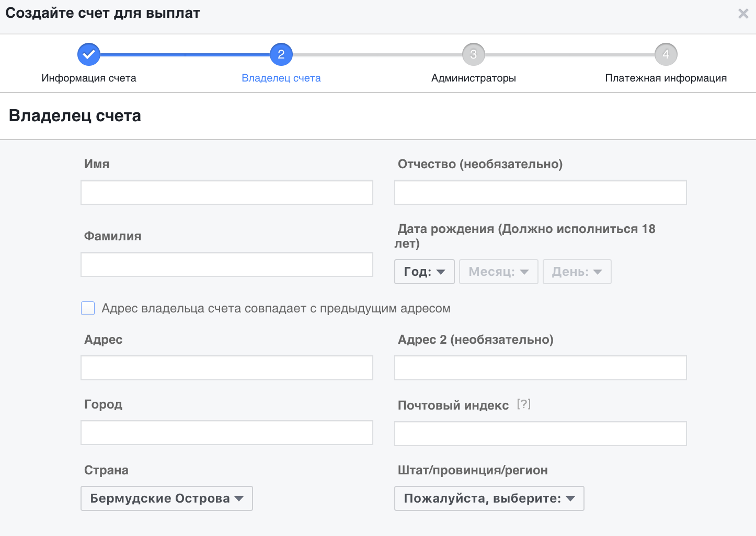Focus the Отчество (необязательно) field

point(541,192)
